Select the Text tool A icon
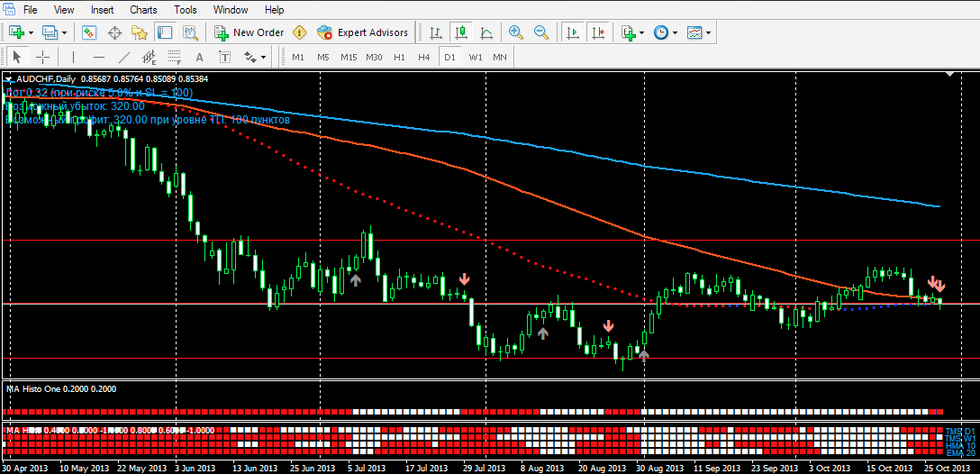Viewport: 980px width, 474px height. click(199, 57)
